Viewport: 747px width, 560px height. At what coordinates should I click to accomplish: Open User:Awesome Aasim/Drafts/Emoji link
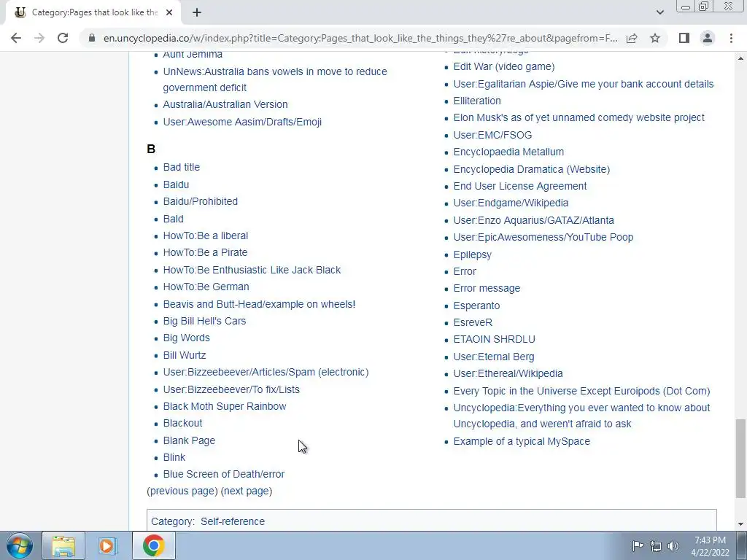242,122
